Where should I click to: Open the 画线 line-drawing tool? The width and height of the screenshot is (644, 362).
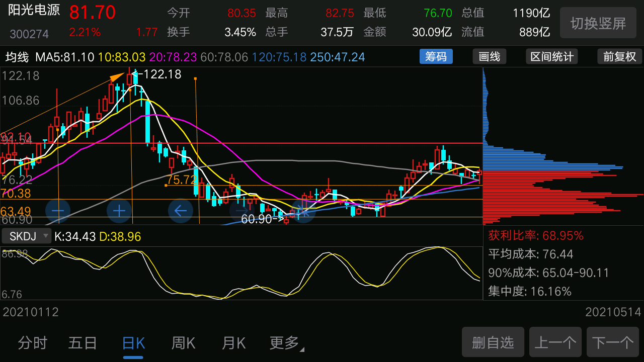489,56
